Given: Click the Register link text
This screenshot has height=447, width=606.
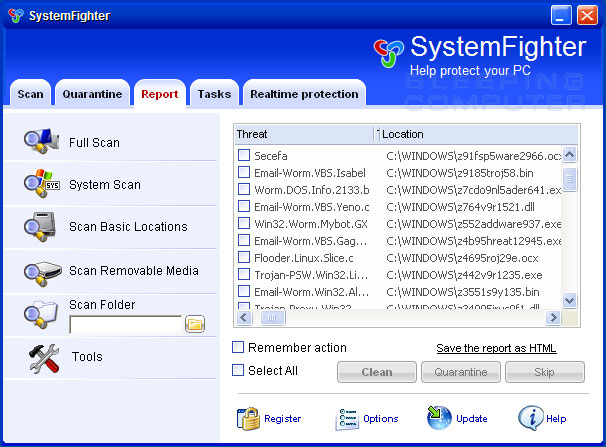Looking at the screenshot, I should pyautogui.click(x=283, y=419).
